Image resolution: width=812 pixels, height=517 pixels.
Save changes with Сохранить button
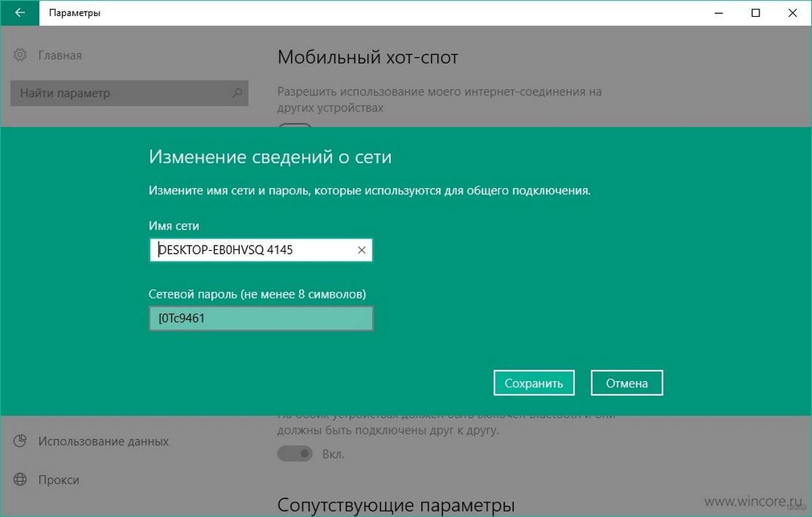(534, 383)
